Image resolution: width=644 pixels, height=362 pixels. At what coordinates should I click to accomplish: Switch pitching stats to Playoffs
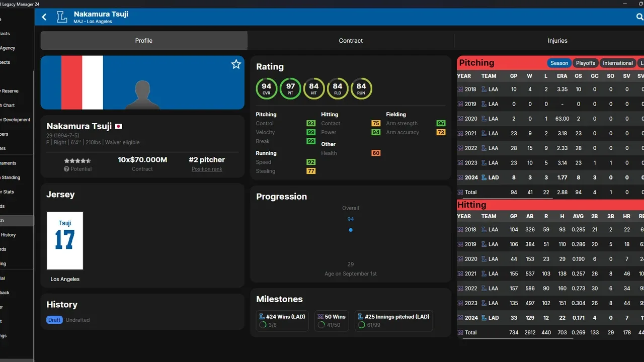click(585, 63)
